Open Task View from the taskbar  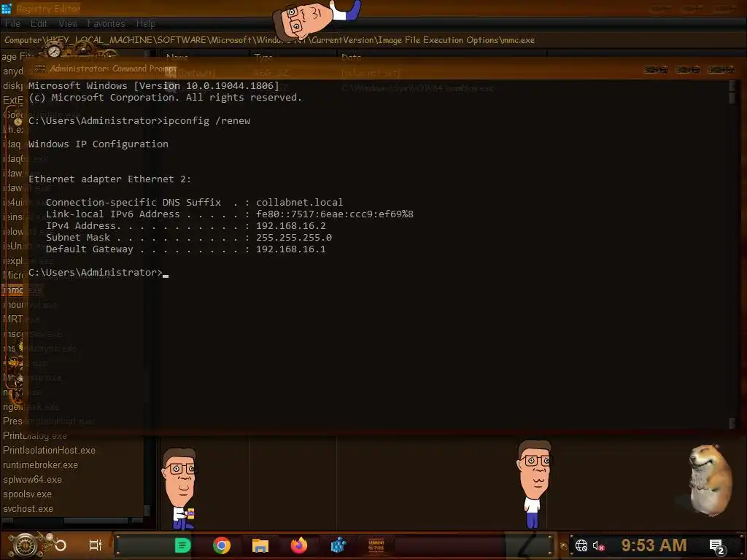click(96, 545)
